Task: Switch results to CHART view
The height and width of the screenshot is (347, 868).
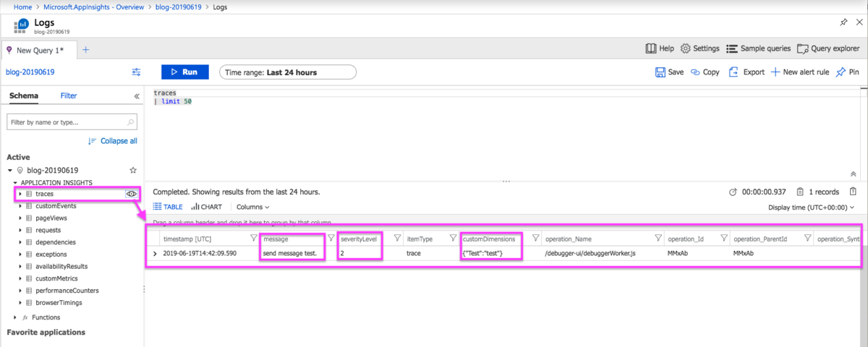Action: click(x=207, y=207)
